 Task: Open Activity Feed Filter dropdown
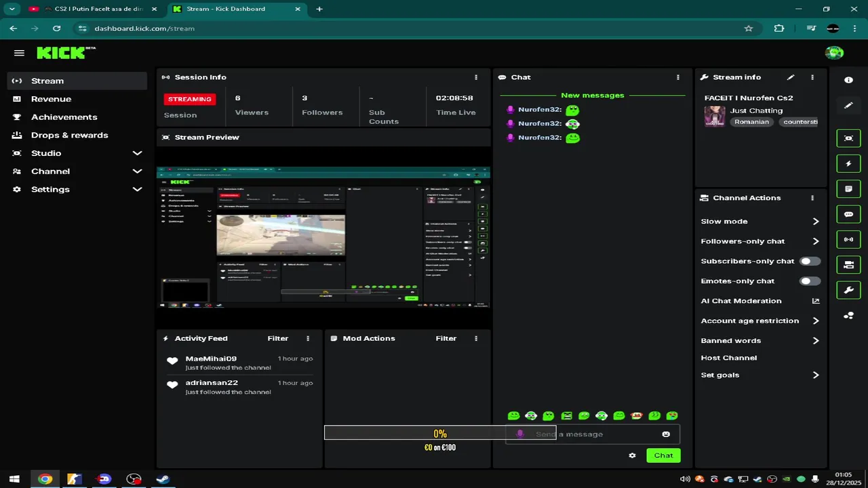278,338
